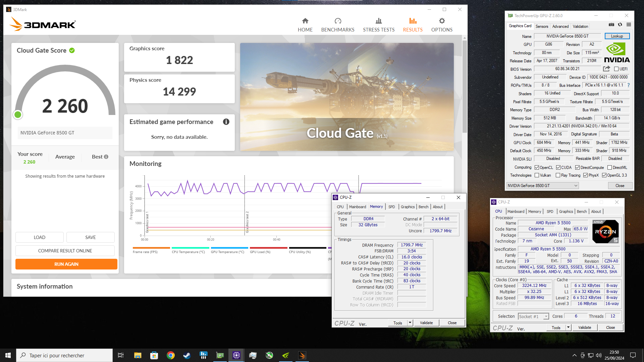Click Cloud Gate benchmark thumbnail image
This screenshot has height=362, width=644.
point(347,97)
